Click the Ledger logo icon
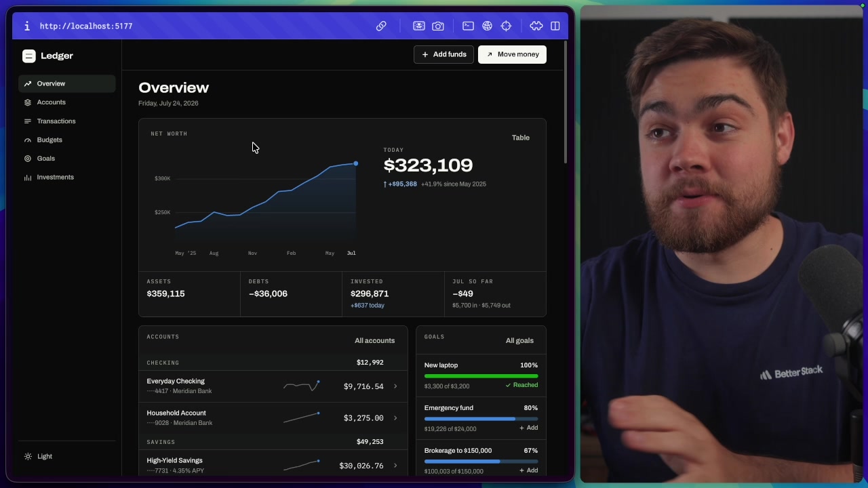 pos(28,56)
